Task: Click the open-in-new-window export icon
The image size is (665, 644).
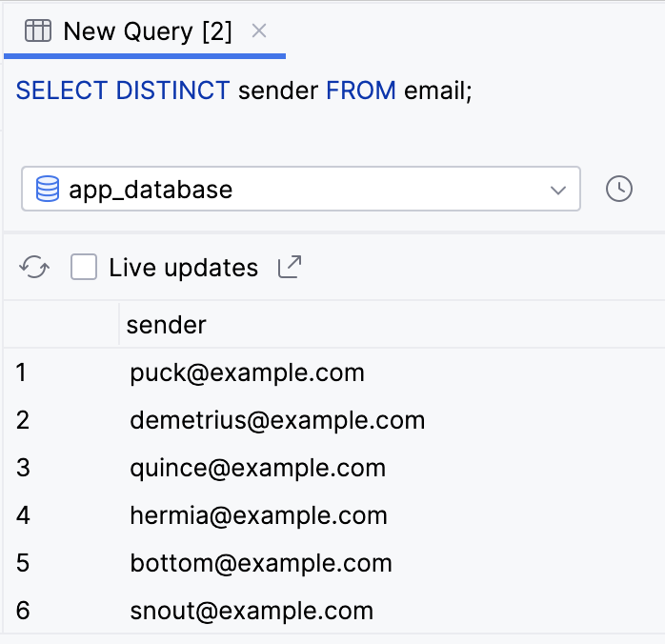Action: [289, 268]
